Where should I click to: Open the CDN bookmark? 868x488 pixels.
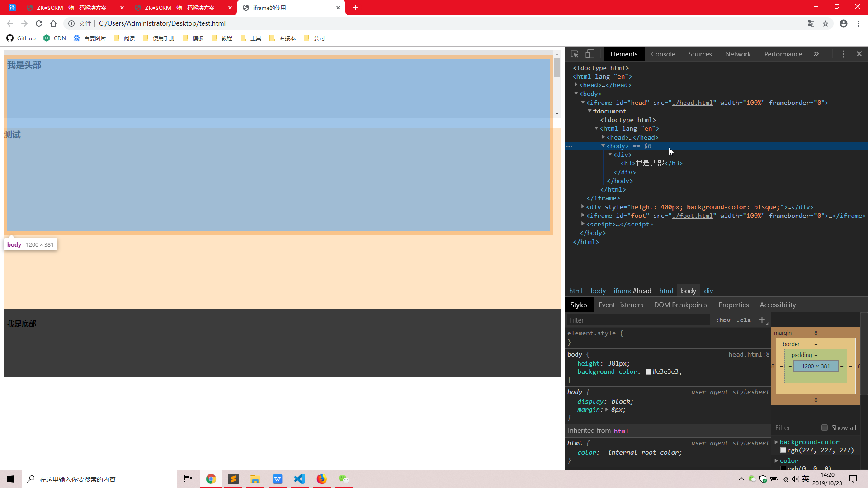(x=55, y=38)
